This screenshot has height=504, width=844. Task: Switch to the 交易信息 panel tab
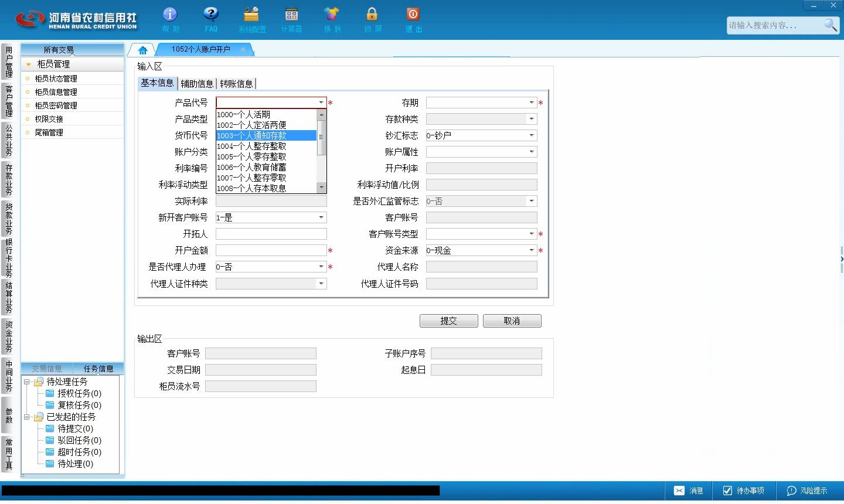pyautogui.click(x=47, y=369)
